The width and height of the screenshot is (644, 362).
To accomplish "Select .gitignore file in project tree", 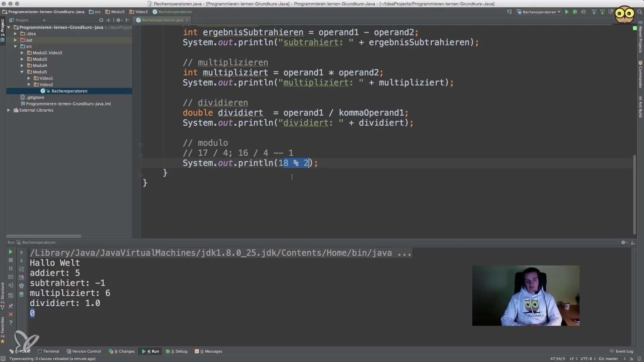I will [35, 98].
